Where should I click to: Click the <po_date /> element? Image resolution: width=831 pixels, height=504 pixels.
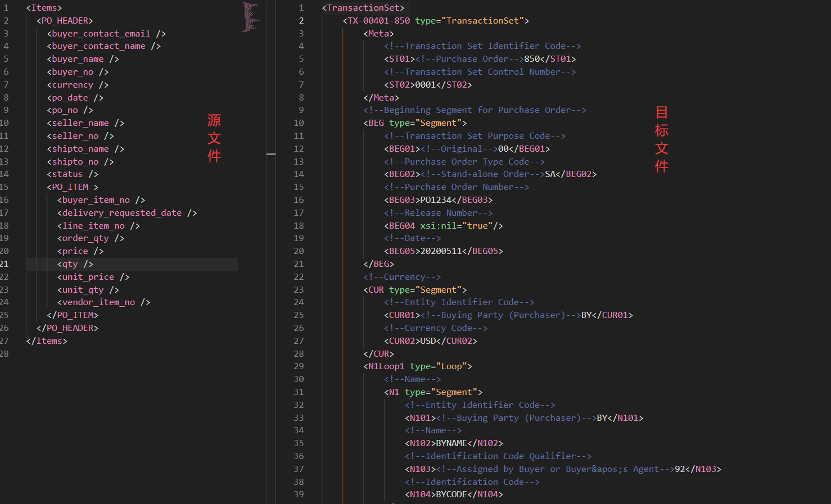(x=75, y=98)
